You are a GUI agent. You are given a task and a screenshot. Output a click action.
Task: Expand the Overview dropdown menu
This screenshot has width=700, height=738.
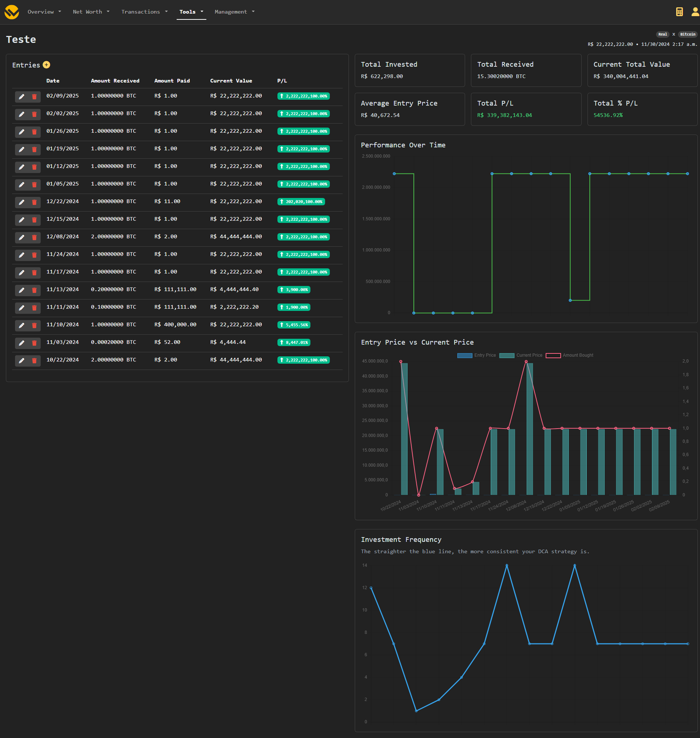click(44, 12)
